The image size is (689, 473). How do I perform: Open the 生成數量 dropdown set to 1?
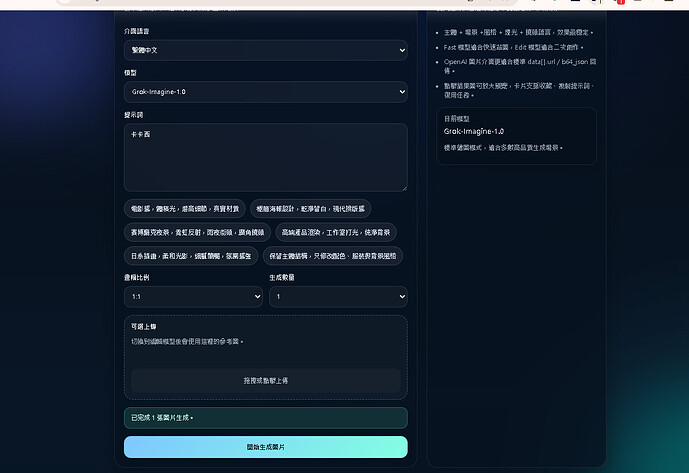338,297
